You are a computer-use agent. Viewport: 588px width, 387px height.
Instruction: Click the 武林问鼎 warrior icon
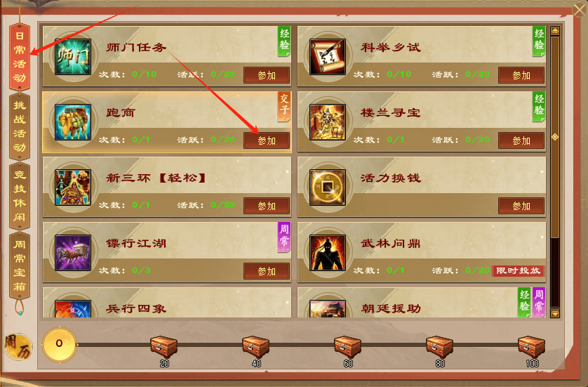coord(328,253)
